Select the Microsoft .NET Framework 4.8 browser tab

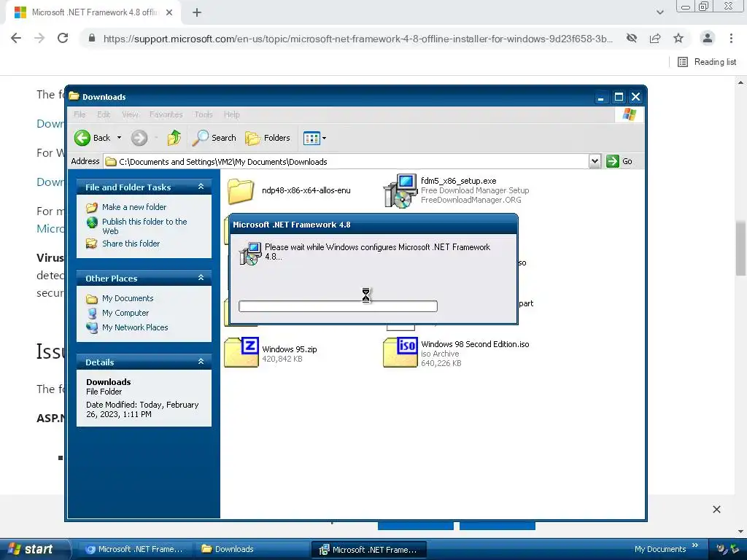coord(93,13)
